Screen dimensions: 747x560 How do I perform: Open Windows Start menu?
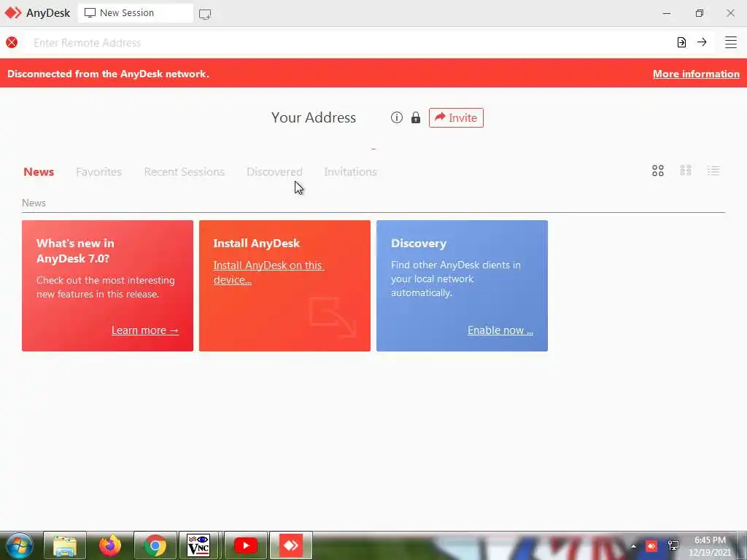(19, 545)
